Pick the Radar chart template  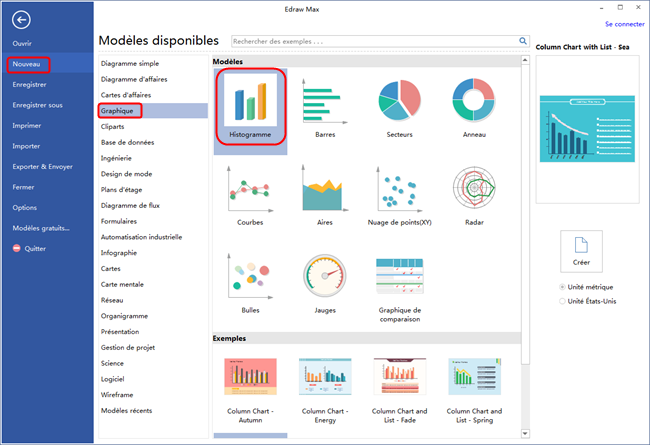[x=474, y=195]
